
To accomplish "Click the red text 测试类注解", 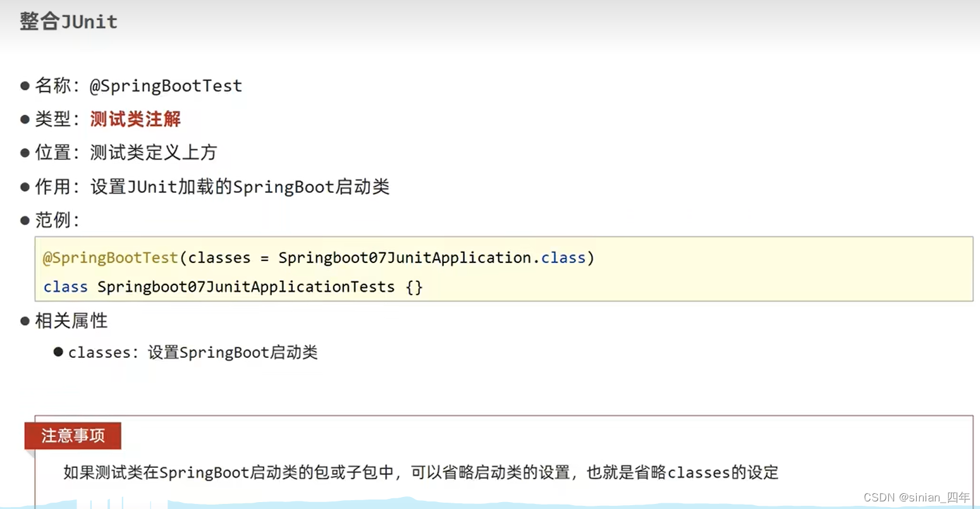I will coord(135,119).
